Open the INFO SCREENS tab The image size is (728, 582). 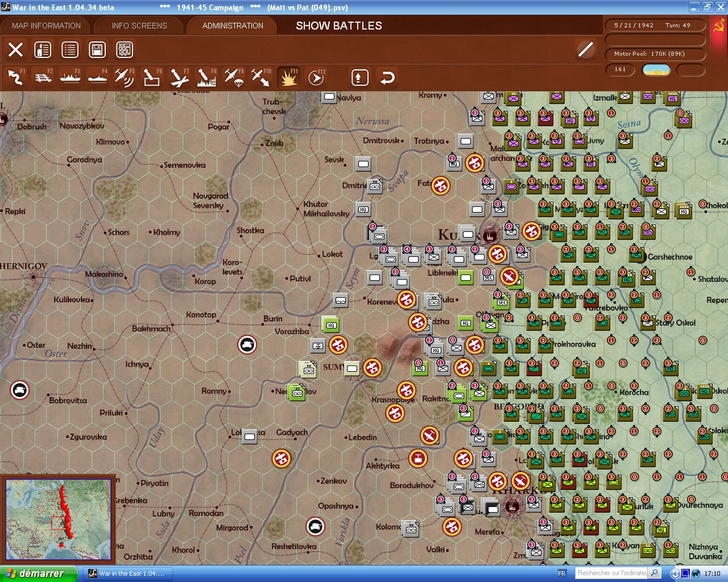point(139,26)
